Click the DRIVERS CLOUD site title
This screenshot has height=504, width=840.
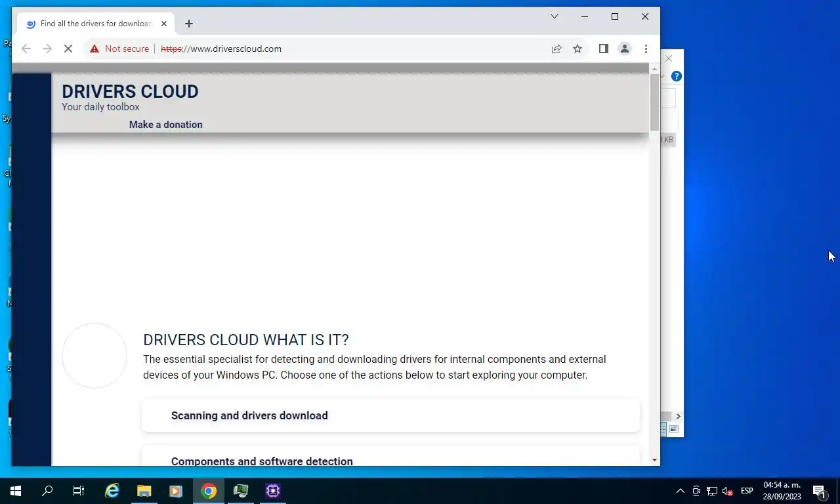coord(130,91)
